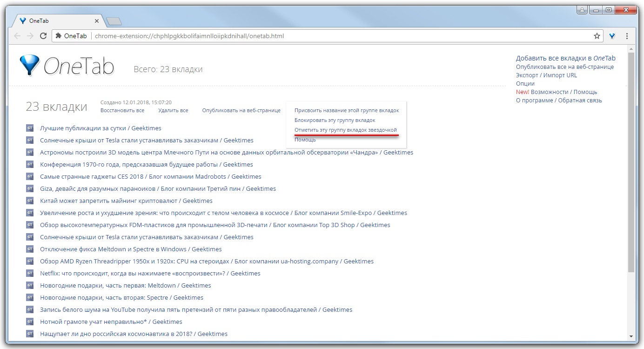Open 'Самые странные гаджеты CES 2018' link
The height and width of the screenshot is (349, 644).
(x=151, y=176)
